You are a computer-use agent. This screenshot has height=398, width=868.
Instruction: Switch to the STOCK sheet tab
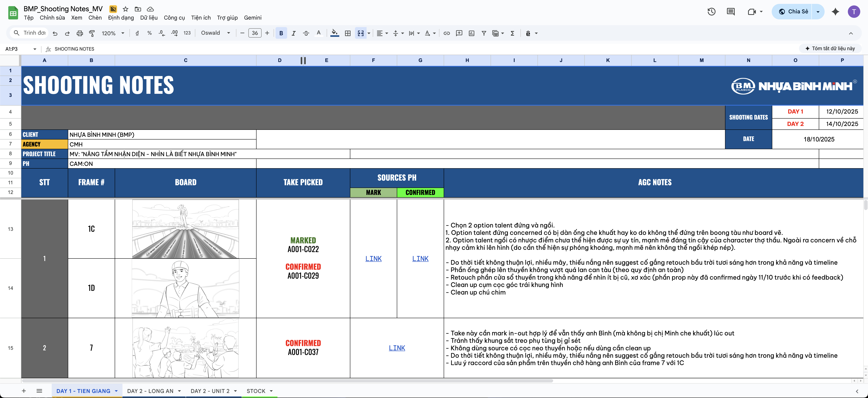[256, 391]
